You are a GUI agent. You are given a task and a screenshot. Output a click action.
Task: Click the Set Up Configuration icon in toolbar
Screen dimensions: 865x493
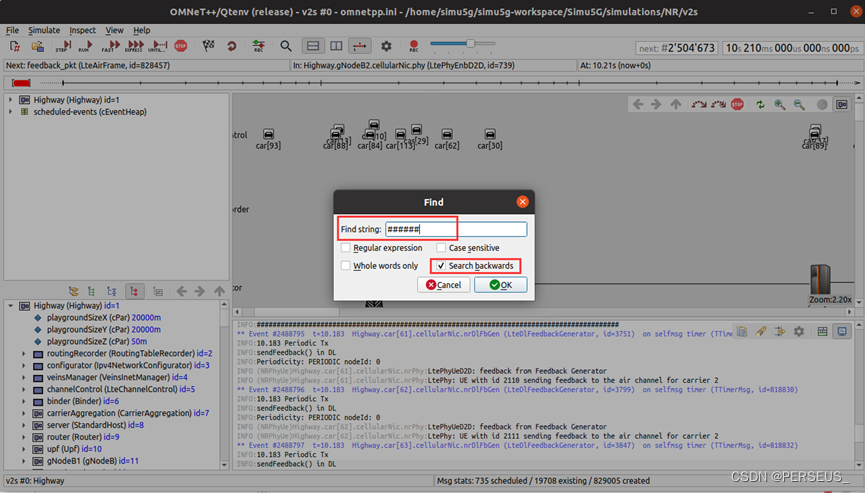(15, 46)
